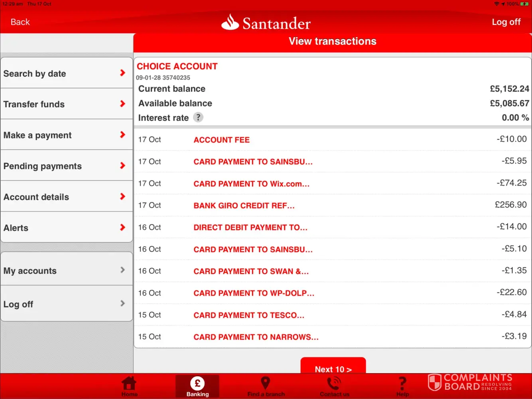Open Alerts in sidebar menu
The width and height of the screenshot is (532, 399).
click(x=67, y=227)
